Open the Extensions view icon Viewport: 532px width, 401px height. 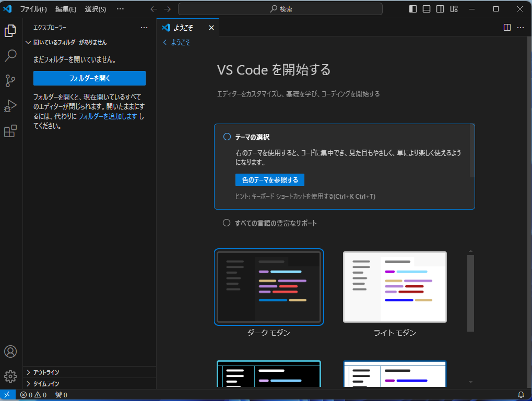pyautogui.click(x=10, y=131)
